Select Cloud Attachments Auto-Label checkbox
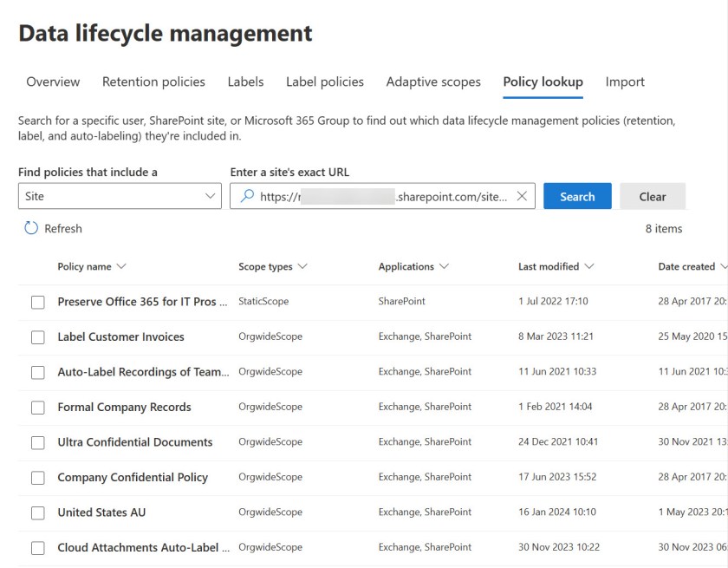The width and height of the screenshot is (728, 568). [x=37, y=548]
